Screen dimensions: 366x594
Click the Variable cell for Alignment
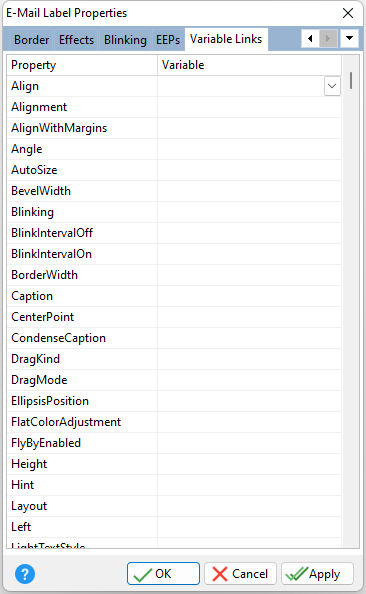click(x=249, y=107)
